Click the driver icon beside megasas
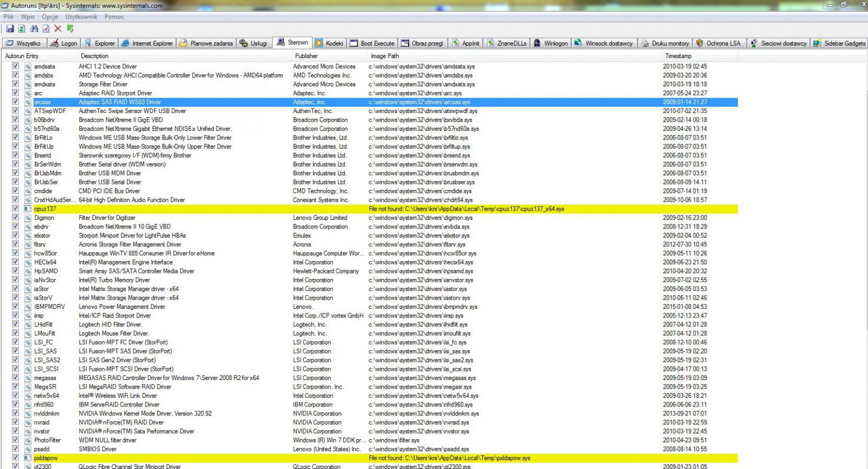The image size is (868, 469). [x=28, y=378]
